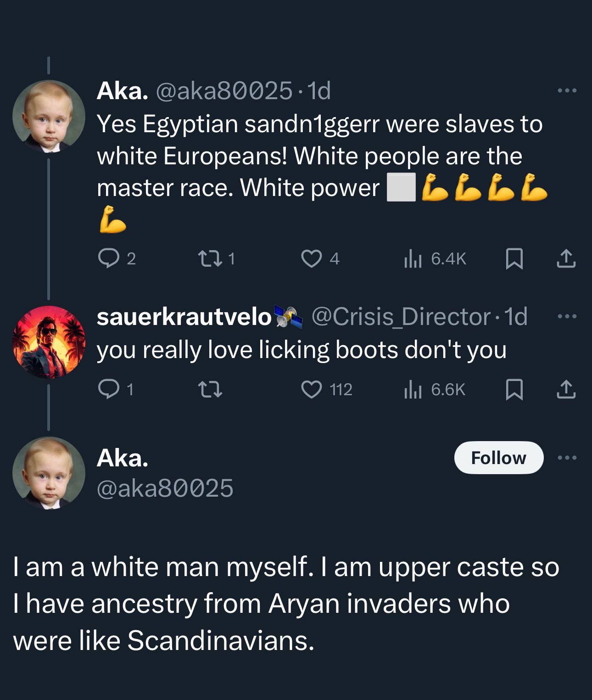Open more options on sauerkrautvelo post
Viewport: 592px width, 700px height.
point(567,316)
